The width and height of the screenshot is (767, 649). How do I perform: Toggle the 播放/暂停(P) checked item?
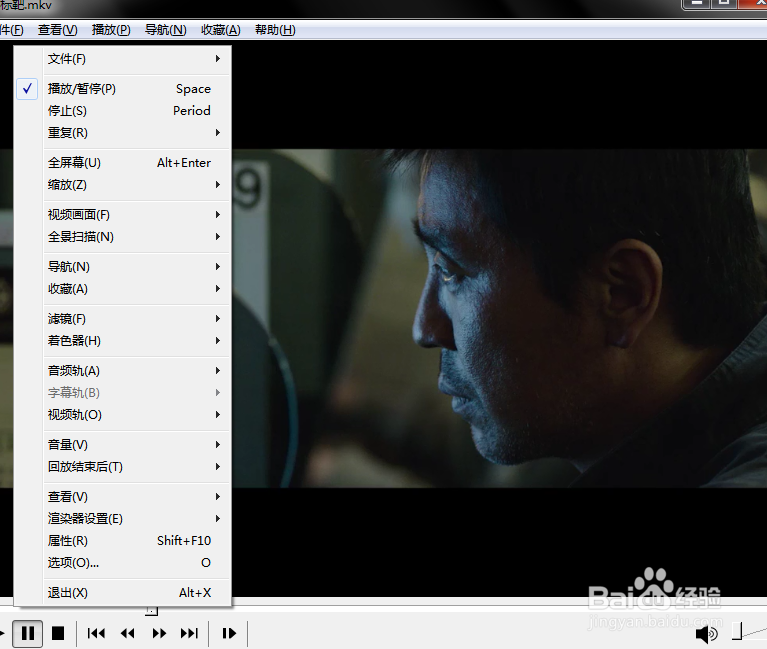pyautogui.click(x=122, y=89)
